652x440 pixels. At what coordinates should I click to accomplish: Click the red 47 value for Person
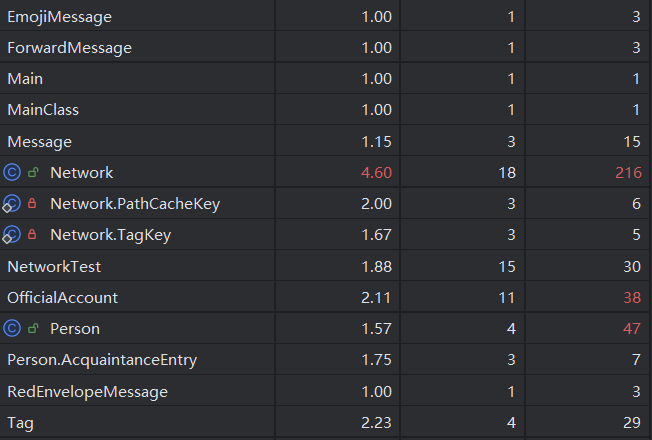coord(632,329)
